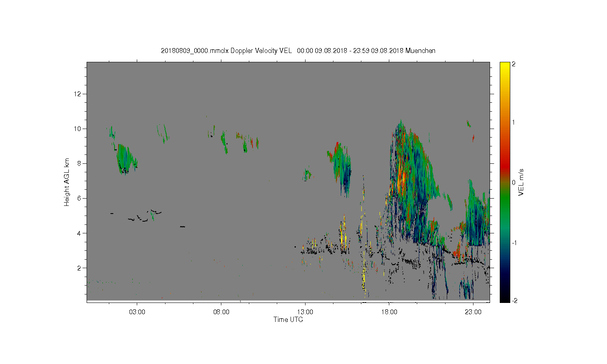
Task: Click the height tick label 12
Action: click(78, 94)
